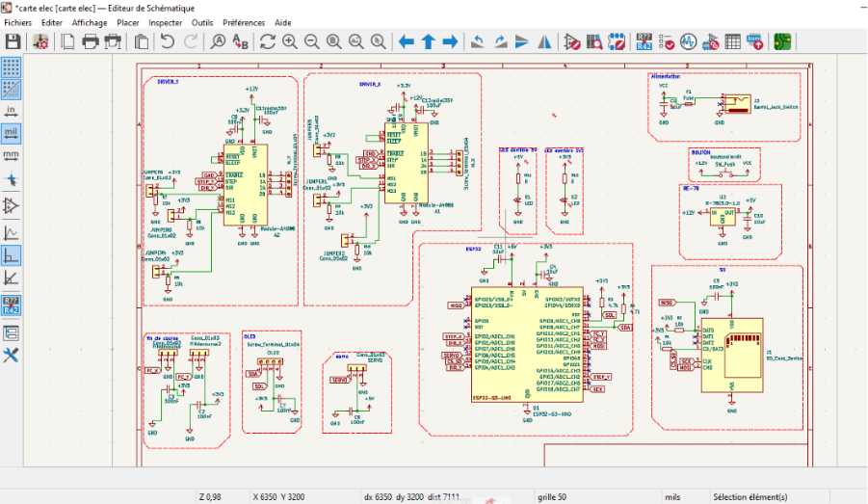This screenshot has height=504, width=868.
Task: Click the 'mils' units status field
Action: pyautogui.click(x=672, y=497)
